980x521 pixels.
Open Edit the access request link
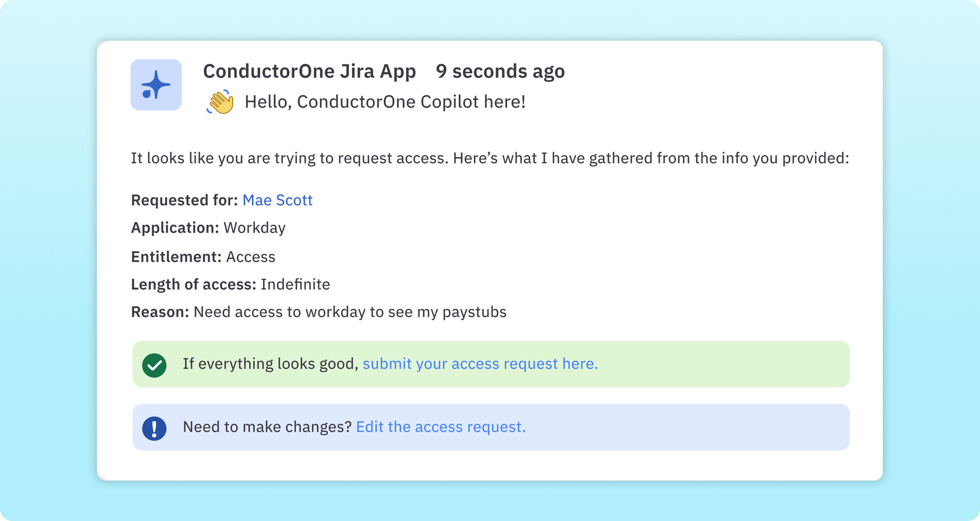coord(441,426)
